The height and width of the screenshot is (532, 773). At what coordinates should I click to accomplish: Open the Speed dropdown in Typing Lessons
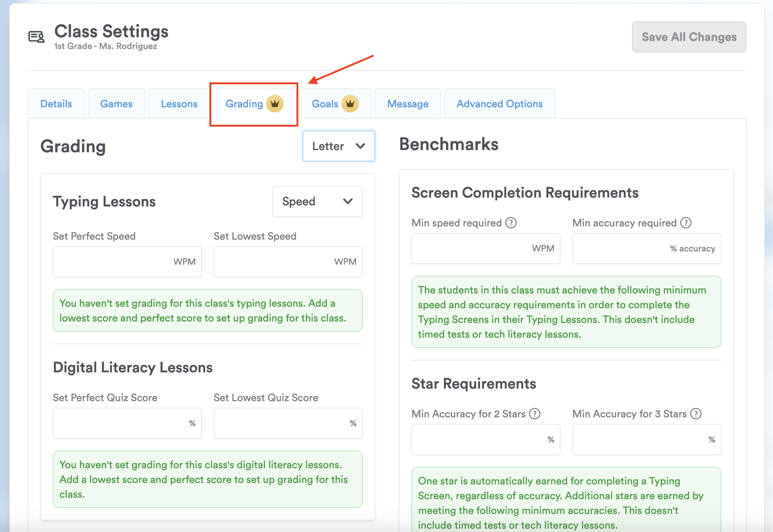click(317, 201)
